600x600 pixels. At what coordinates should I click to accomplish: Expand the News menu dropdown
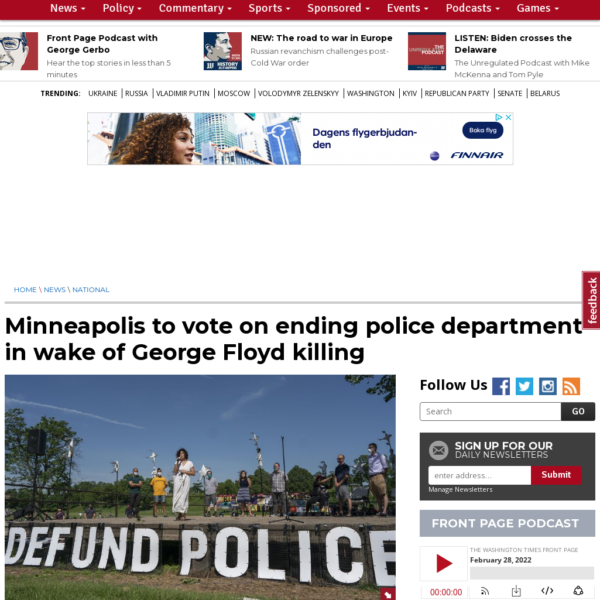(67, 8)
